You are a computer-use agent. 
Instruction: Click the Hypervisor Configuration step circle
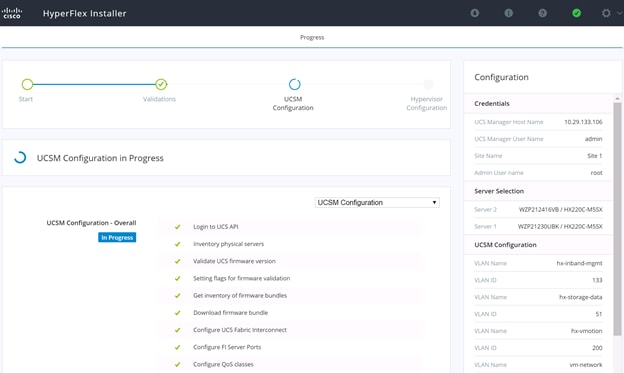pos(428,84)
